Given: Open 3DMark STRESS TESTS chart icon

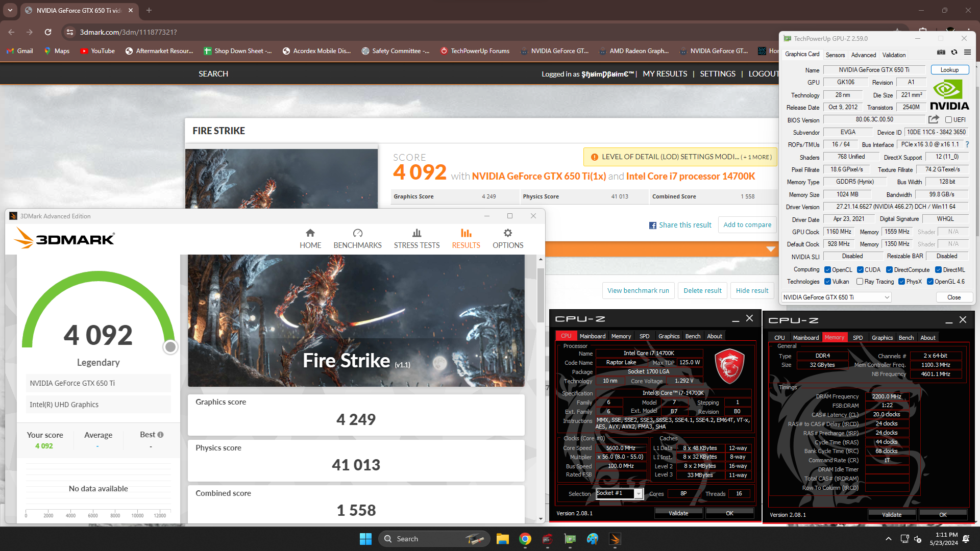Looking at the screenshot, I should tap(416, 233).
